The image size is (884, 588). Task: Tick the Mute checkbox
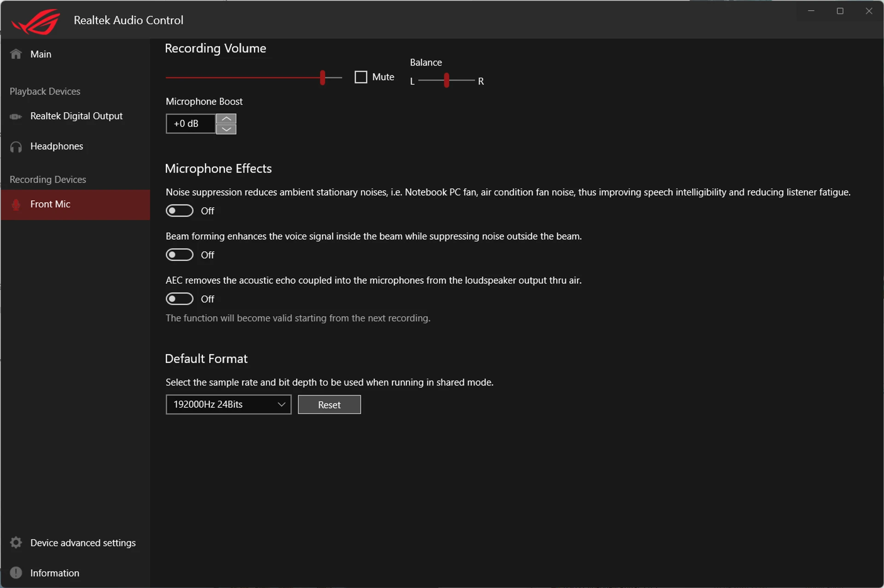point(361,77)
